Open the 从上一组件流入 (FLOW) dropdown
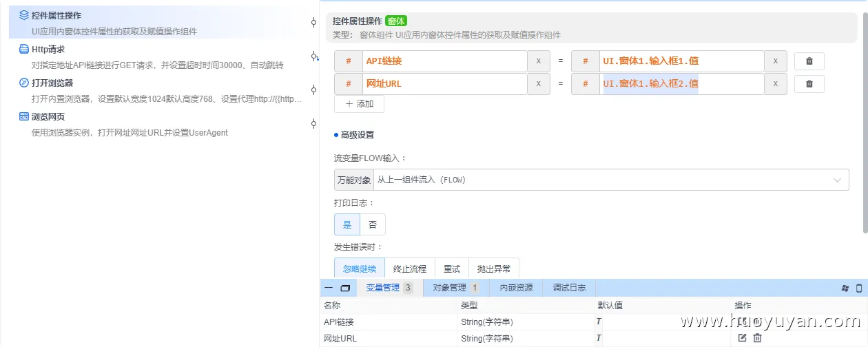 click(611, 180)
